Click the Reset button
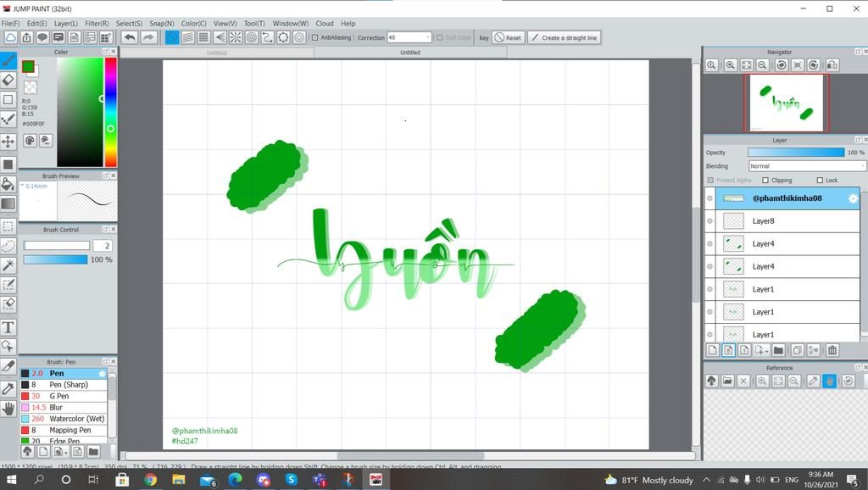This screenshot has width=868, height=490. 509,37
